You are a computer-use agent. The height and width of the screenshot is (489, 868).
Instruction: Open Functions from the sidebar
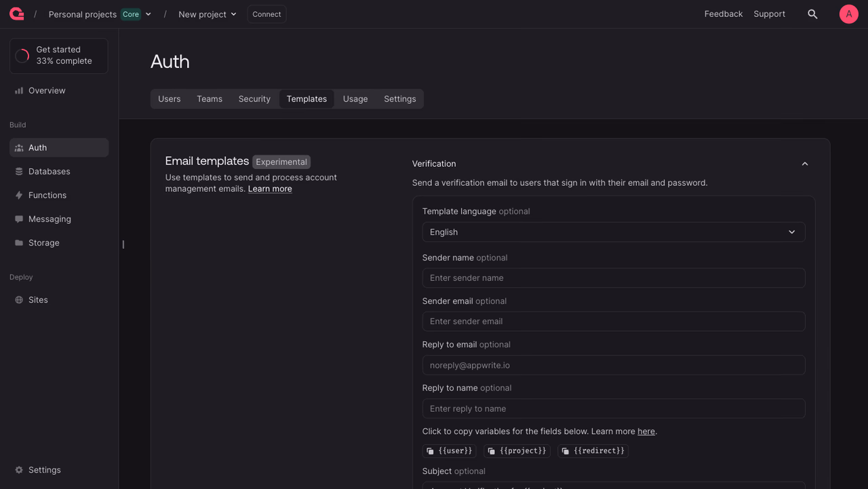[59, 195]
